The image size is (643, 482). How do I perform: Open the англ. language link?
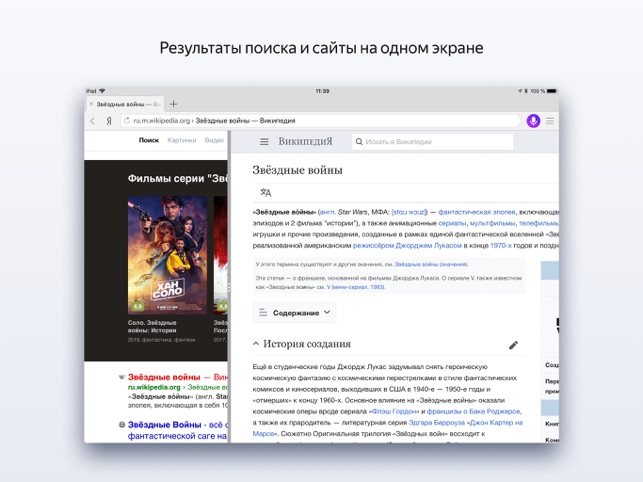pos(327,212)
